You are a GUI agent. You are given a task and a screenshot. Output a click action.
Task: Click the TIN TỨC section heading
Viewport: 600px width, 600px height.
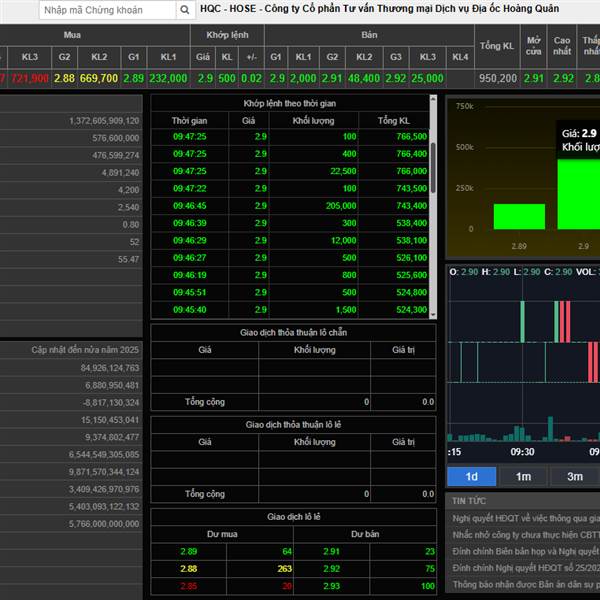pos(469,501)
